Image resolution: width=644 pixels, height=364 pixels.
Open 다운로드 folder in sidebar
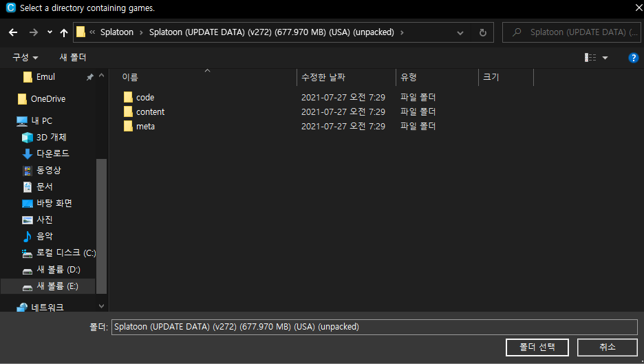click(53, 153)
